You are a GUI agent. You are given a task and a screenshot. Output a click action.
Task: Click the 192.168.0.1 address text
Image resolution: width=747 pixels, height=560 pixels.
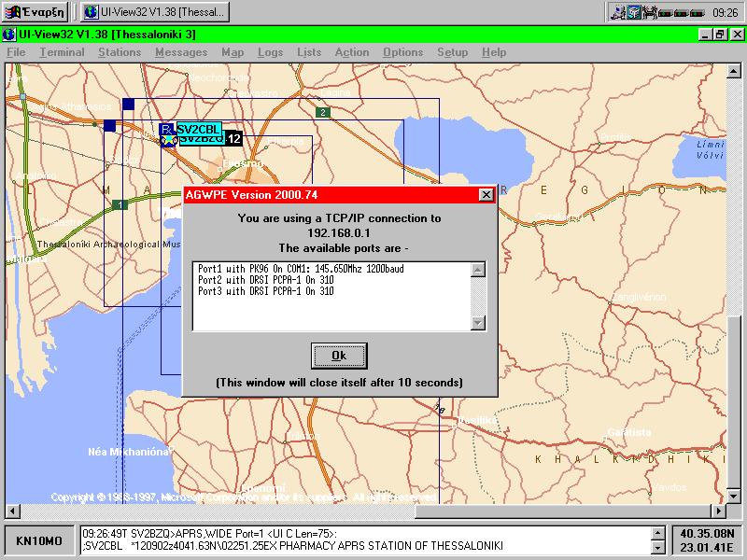[x=339, y=232]
